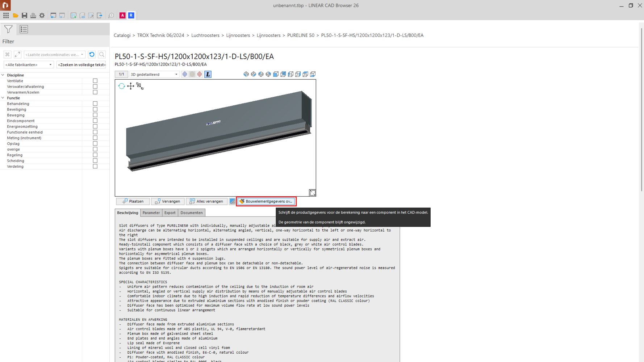This screenshot has height=362, width=644.
Task: Click the zoom window tool in preview
Action: point(140,86)
